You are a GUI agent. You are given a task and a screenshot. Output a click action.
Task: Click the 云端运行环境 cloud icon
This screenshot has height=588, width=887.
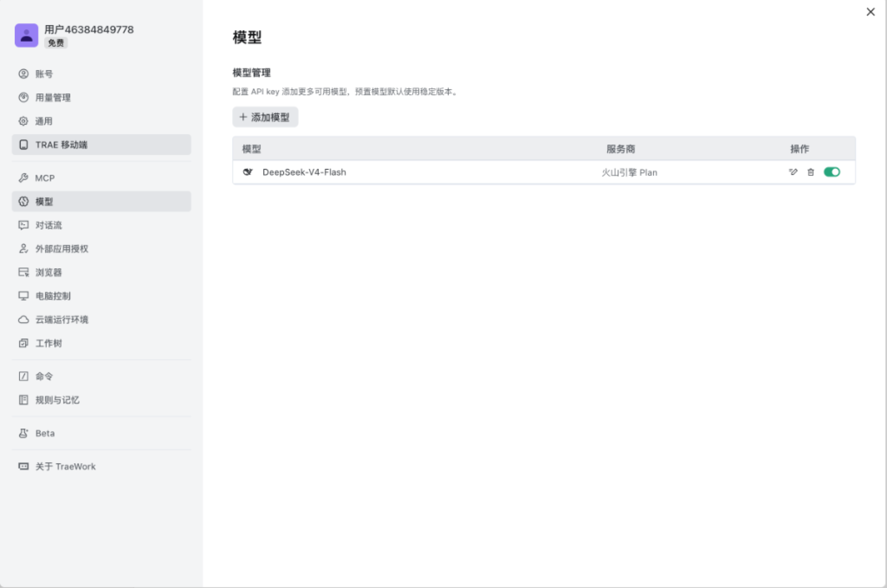click(23, 320)
